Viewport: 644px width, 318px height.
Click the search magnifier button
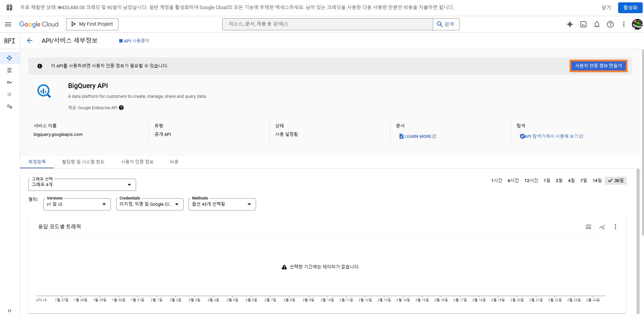(x=446, y=24)
